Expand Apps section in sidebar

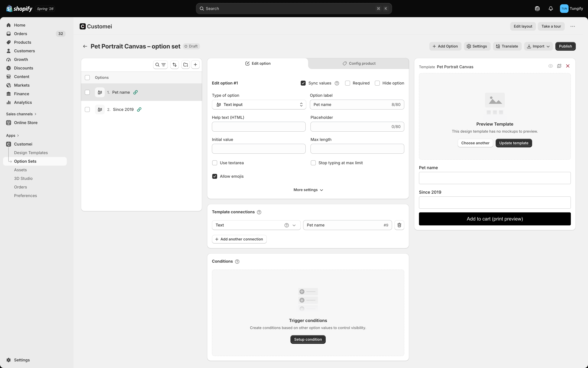pos(12,136)
